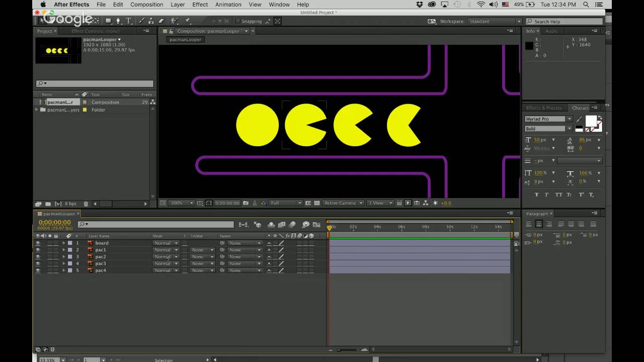Open Composition Mini-Flowchart in timeline
The image size is (644, 362).
[244, 225]
